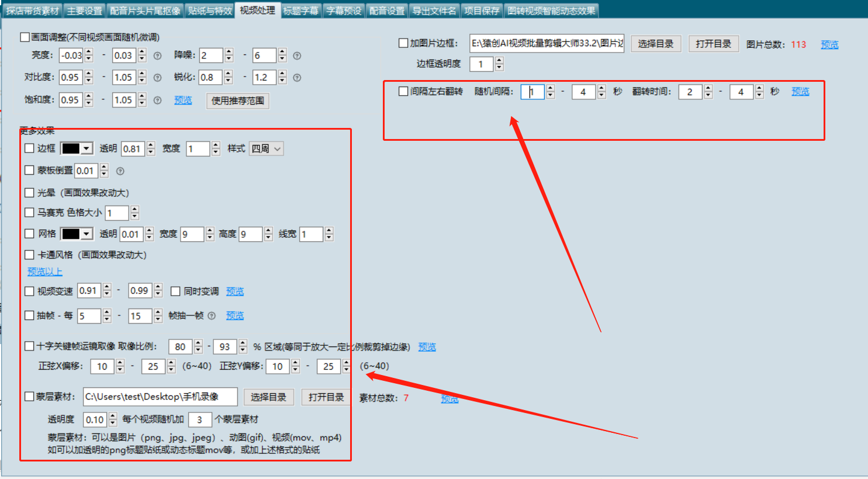Open 导出文件名 tab

(434, 11)
